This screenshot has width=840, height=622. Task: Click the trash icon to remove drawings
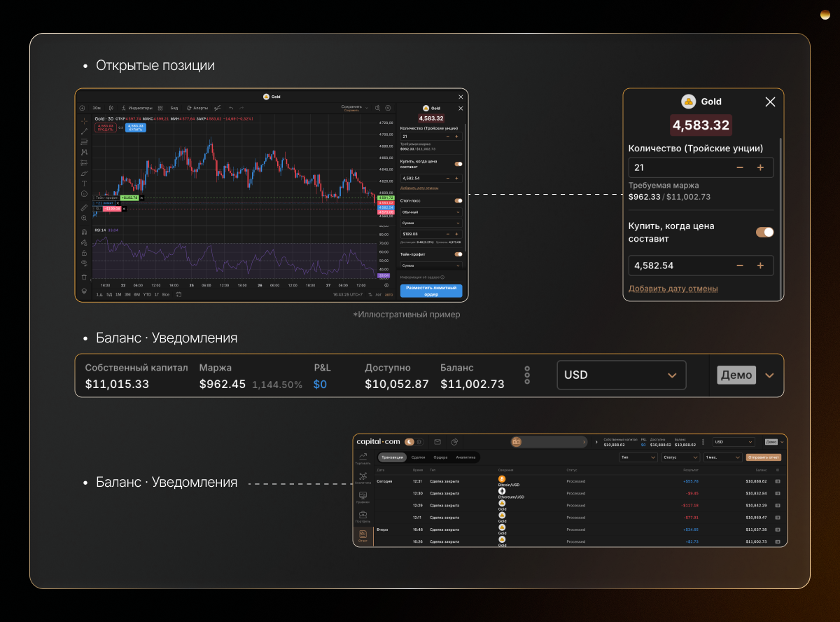[84, 277]
